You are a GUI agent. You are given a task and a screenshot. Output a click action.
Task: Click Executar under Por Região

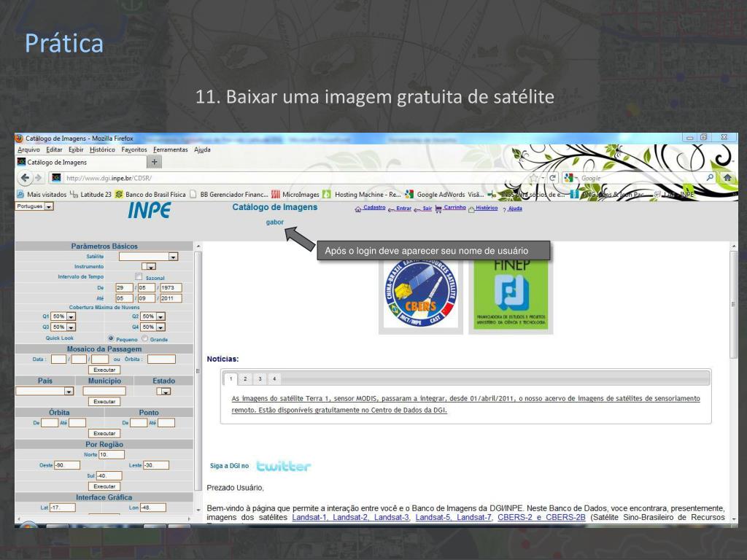pyautogui.click(x=104, y=486)
